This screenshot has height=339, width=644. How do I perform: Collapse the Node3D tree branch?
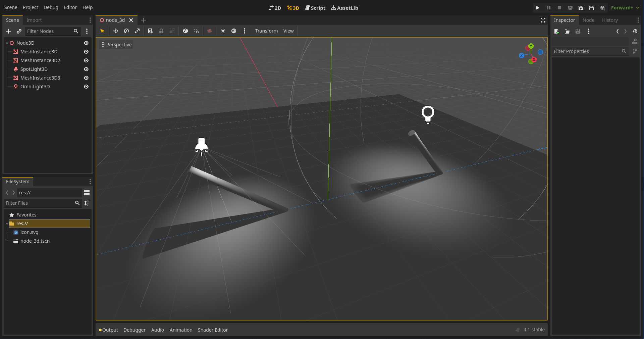click(7, 43)
